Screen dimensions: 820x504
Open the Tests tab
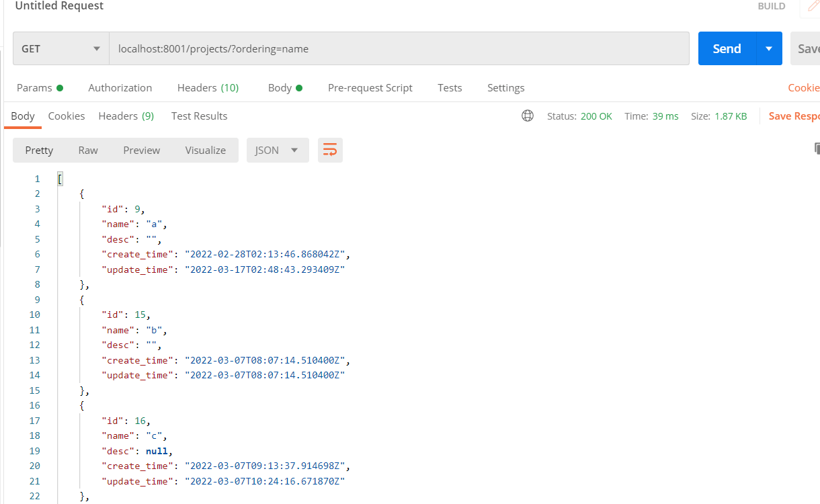pyautogui.click(x=450, y=88)
